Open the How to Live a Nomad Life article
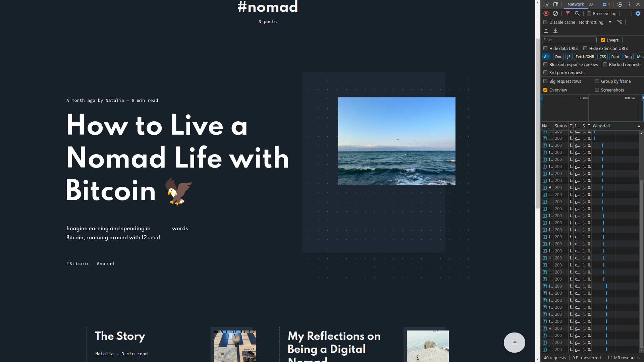This screenshot has width=644, height=362. point(178,158)
